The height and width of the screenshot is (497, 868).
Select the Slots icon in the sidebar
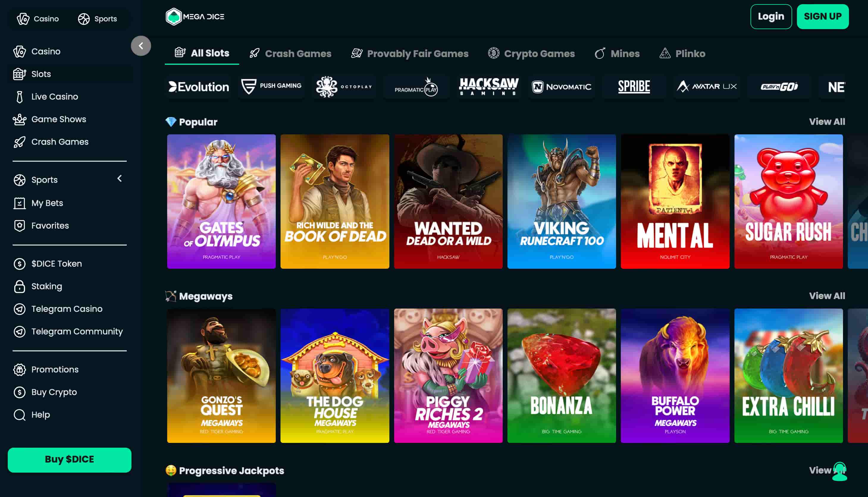(19, 74)
